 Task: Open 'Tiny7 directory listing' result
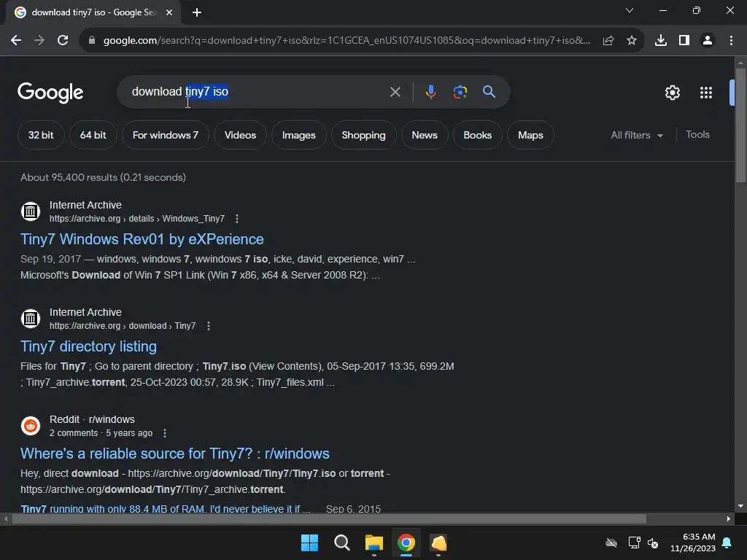(88, 346)
